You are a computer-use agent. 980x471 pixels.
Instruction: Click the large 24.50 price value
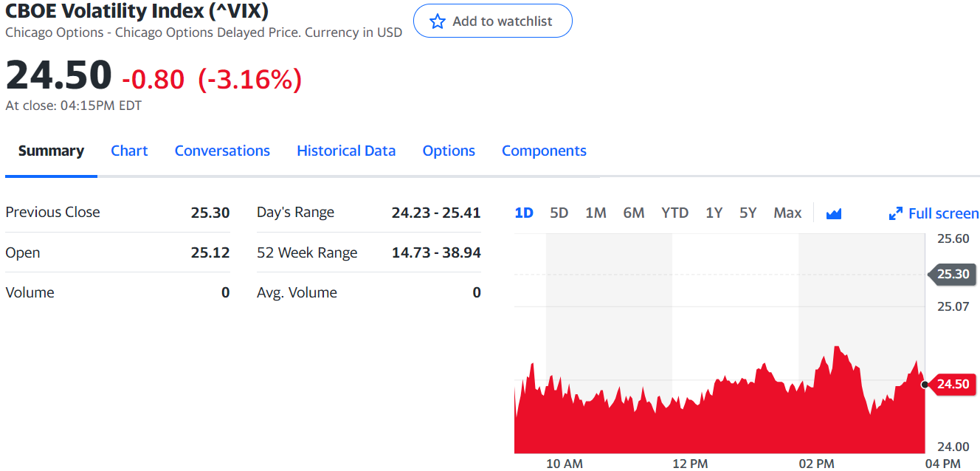(x=58, y=75)
